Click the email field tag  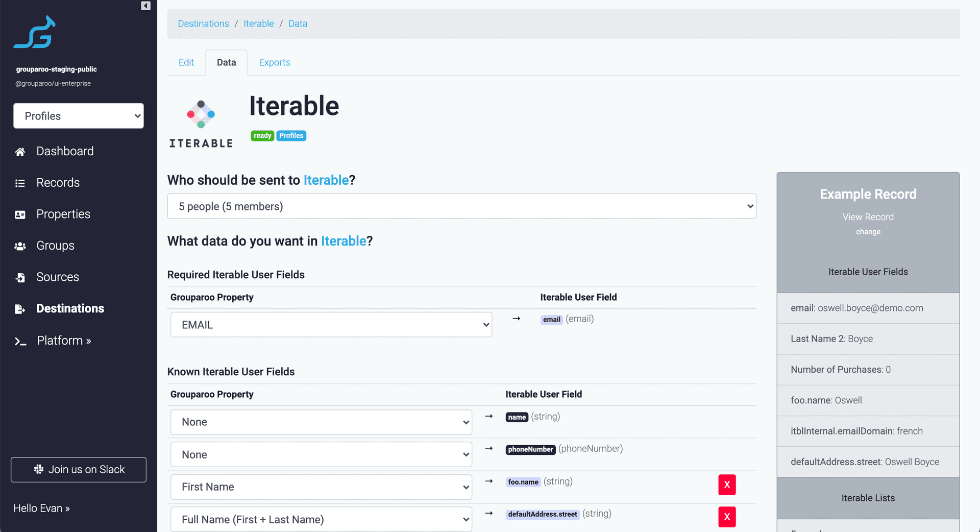coord(551,320)
